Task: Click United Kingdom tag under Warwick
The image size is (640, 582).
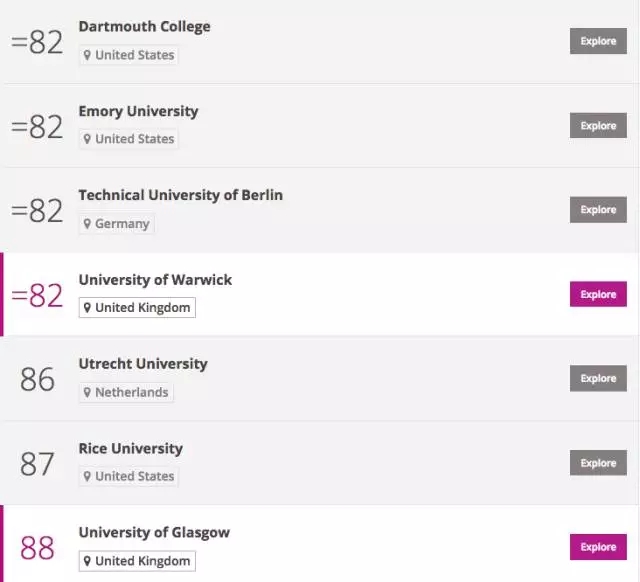Action: [x=137, y=308]
